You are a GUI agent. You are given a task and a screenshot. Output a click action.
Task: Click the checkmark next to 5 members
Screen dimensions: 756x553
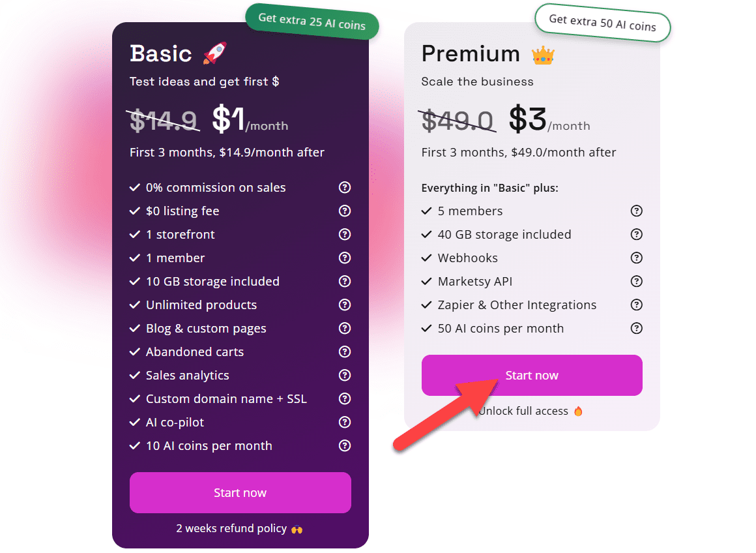[427, 211]
